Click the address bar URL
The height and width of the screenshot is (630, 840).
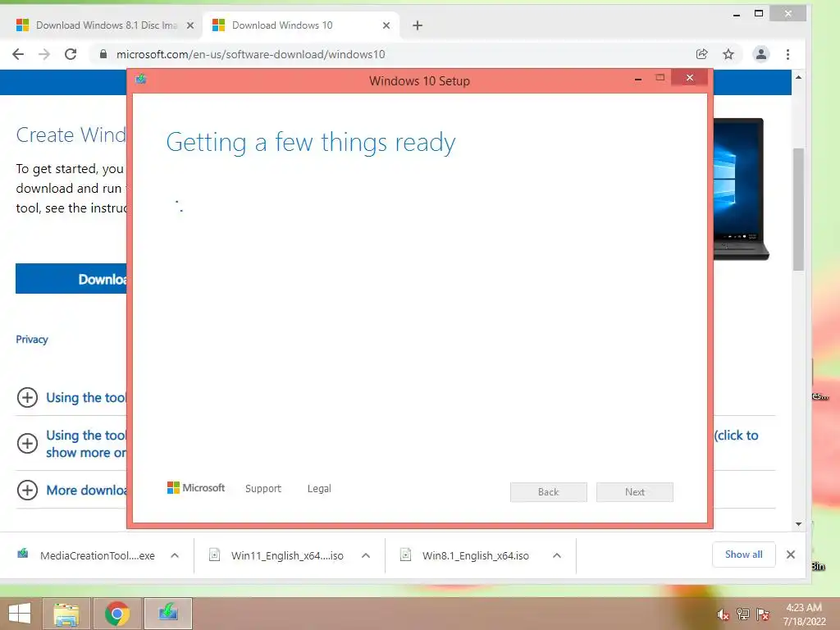click(251, 54)
